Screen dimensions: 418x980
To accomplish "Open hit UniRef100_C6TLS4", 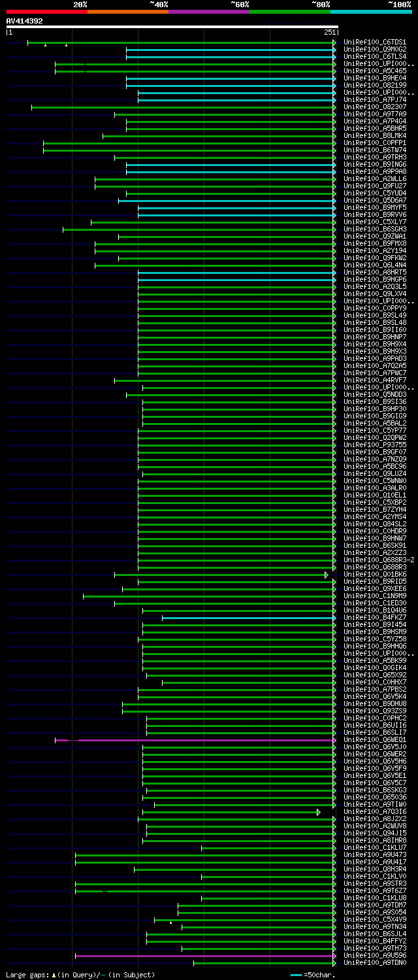I will point(375,57).
